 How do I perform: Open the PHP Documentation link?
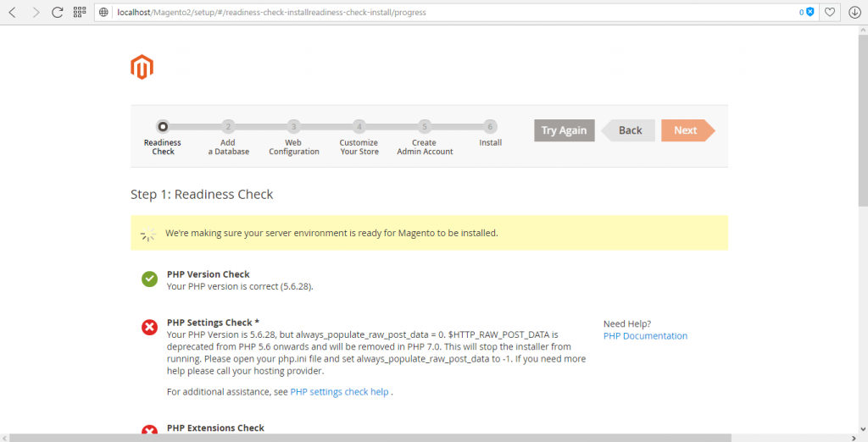645,336
